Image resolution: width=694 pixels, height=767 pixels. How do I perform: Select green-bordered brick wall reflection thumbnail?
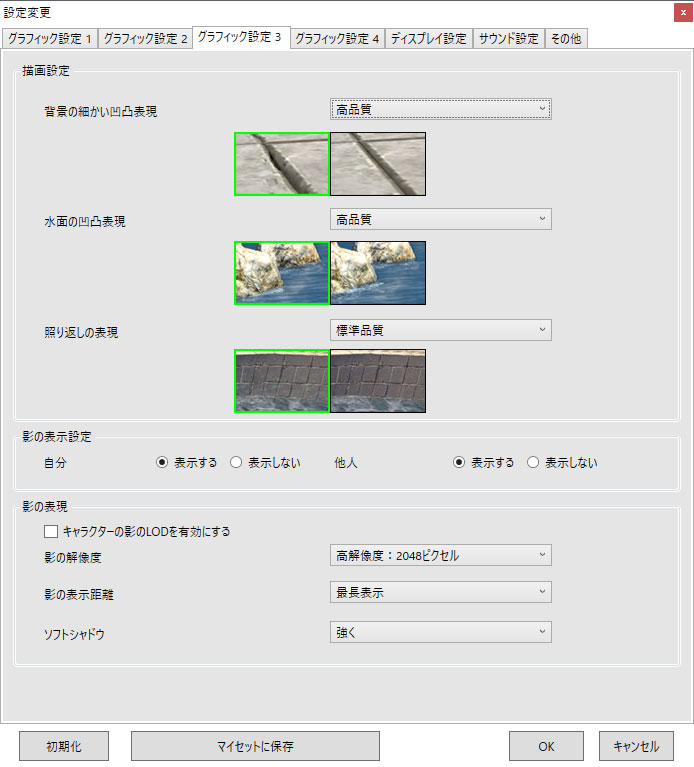pos(282,381)
